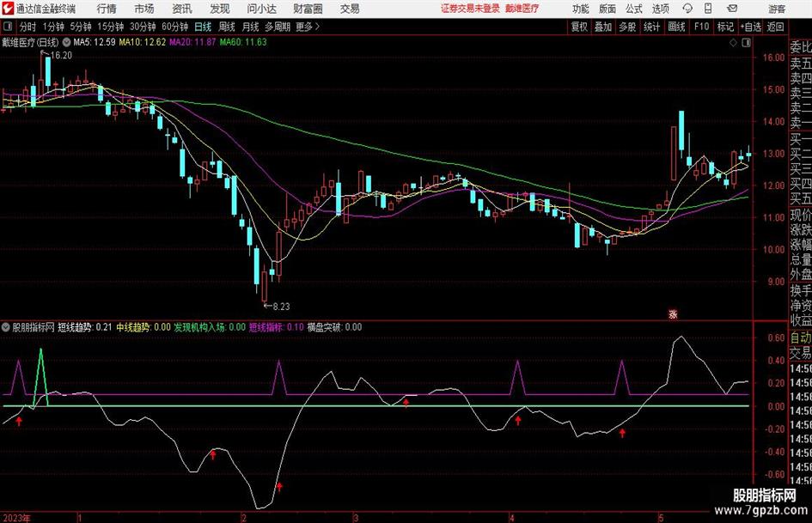Click the 中线趋势: 0.00 indicator label
Viewport: 812px width, 523px height.
point(143,327)
